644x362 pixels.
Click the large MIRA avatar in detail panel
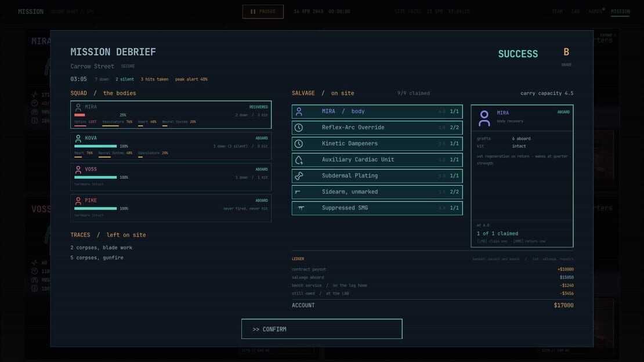pos(484,118)
